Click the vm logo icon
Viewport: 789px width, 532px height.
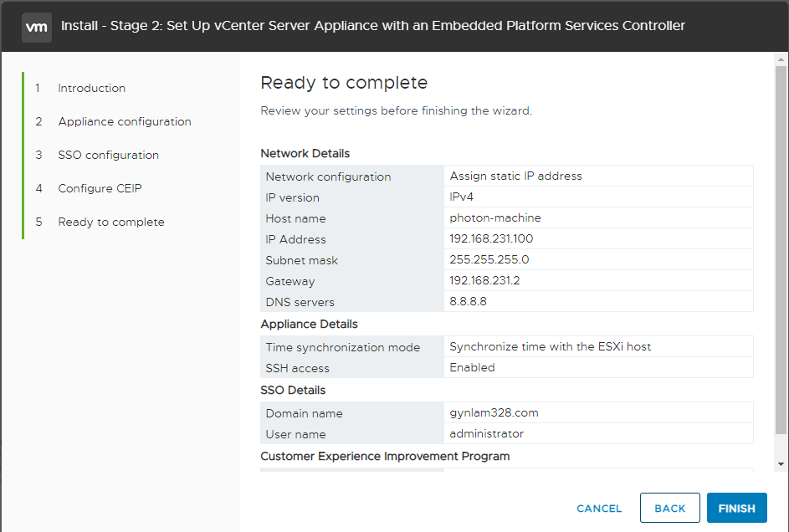click(x=37, y=27)
